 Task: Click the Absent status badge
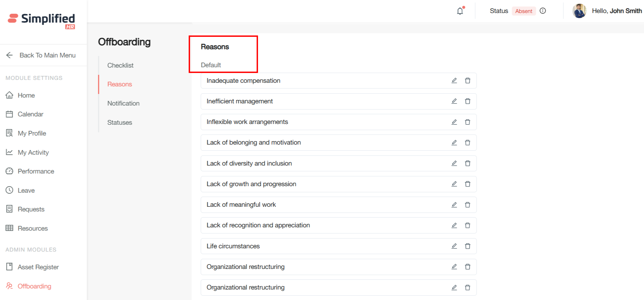point(523,11)
